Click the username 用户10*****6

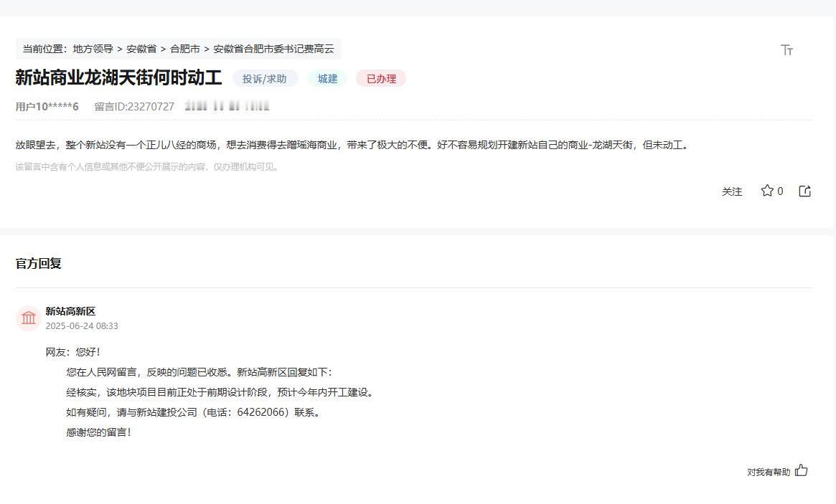[x=47, y=107]
